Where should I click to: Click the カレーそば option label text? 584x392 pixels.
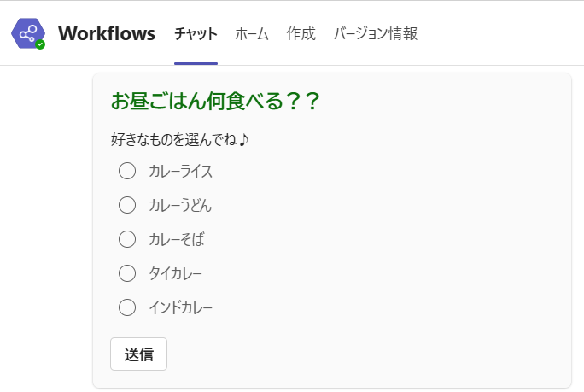point(177,240)
